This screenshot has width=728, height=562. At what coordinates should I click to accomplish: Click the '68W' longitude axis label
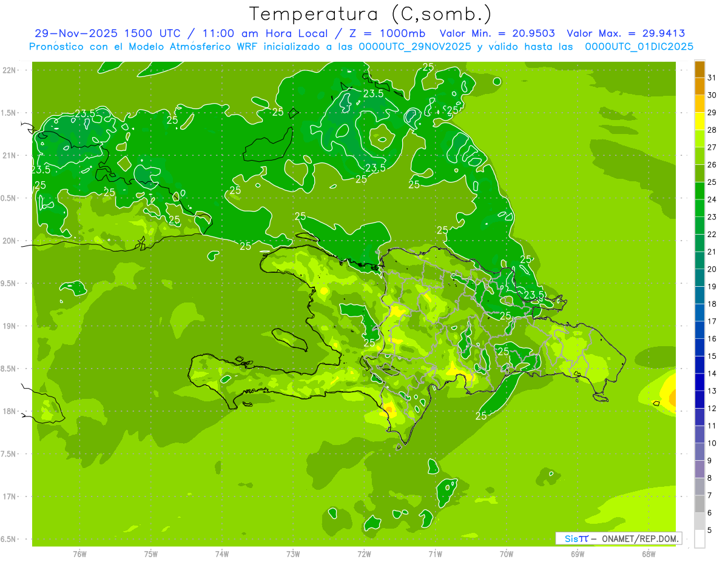click(649, 554)
